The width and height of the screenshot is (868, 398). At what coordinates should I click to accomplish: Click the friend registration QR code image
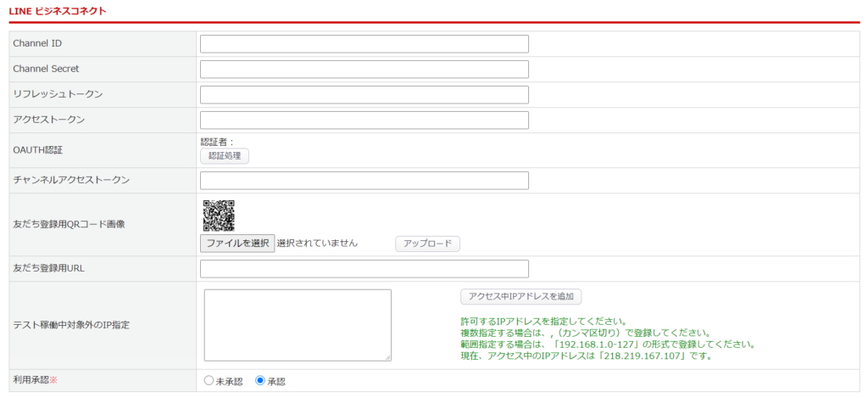click(x=219, y=215)
